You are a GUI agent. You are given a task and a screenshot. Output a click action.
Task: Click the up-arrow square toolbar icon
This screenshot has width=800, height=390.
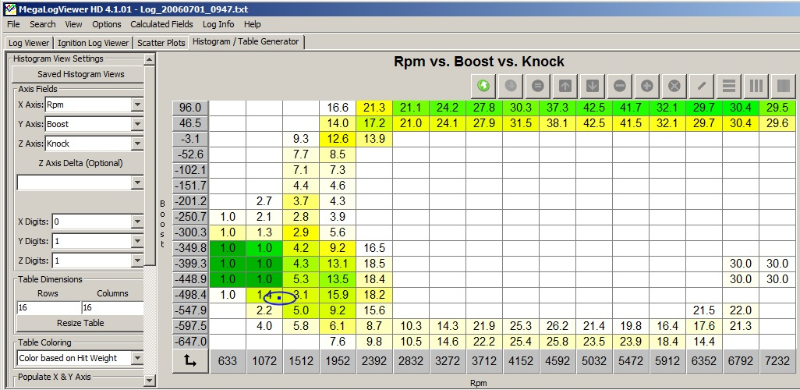tap(565, 86)
